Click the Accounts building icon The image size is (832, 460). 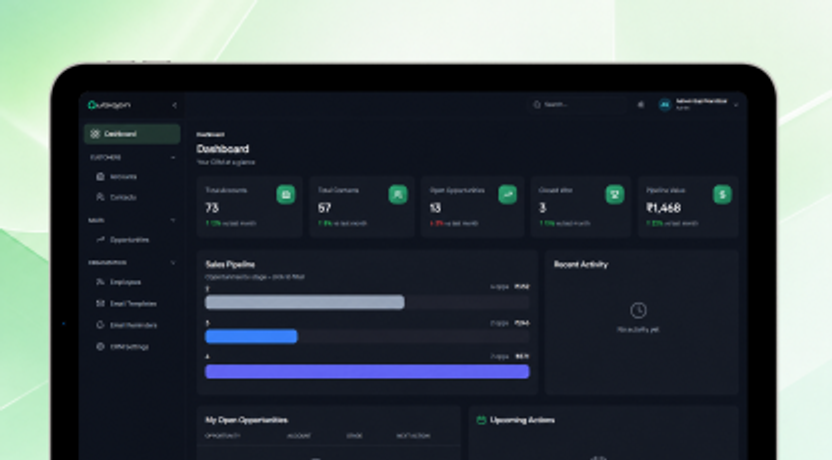click(100, 176)
